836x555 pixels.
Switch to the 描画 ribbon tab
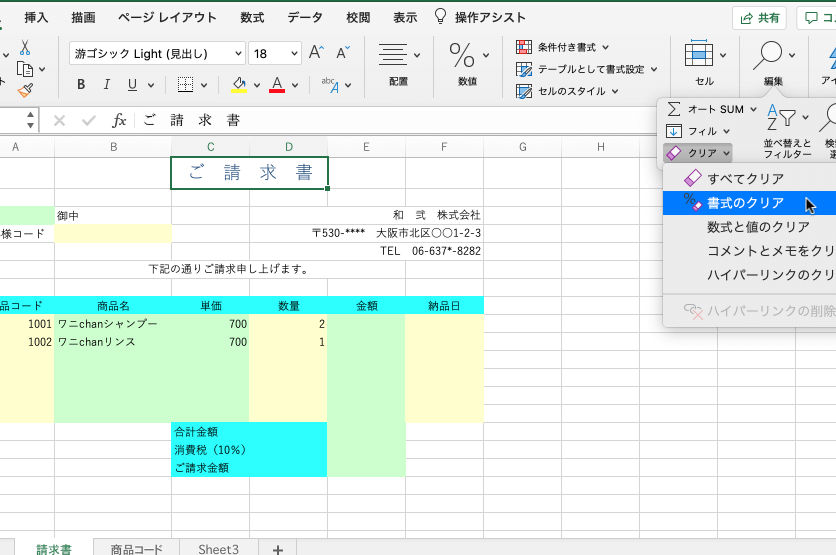83,18
